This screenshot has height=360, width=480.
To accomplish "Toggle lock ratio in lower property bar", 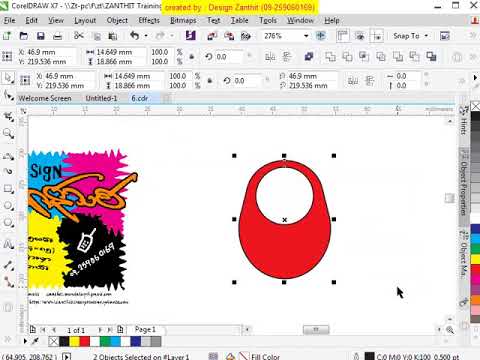I will point(210,81).
